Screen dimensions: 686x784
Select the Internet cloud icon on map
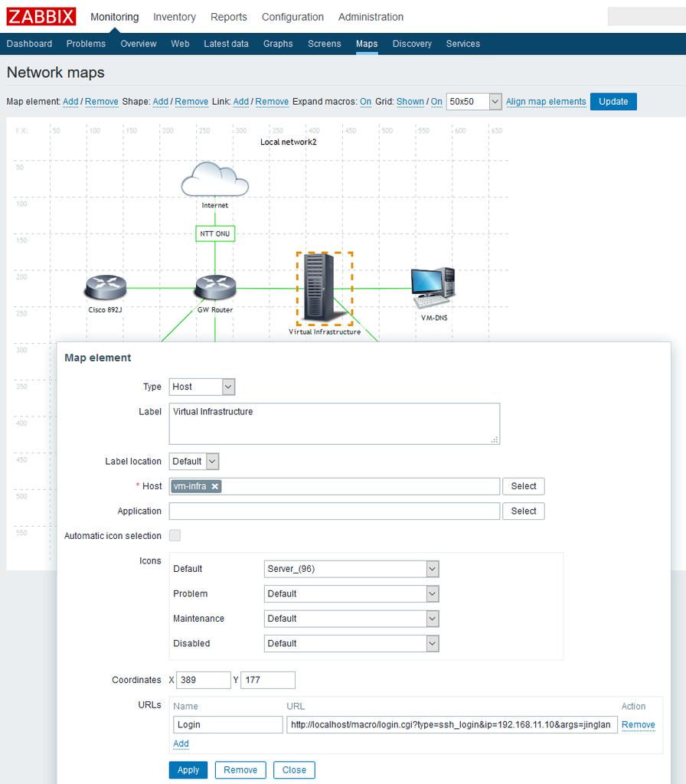click(214, 179)
